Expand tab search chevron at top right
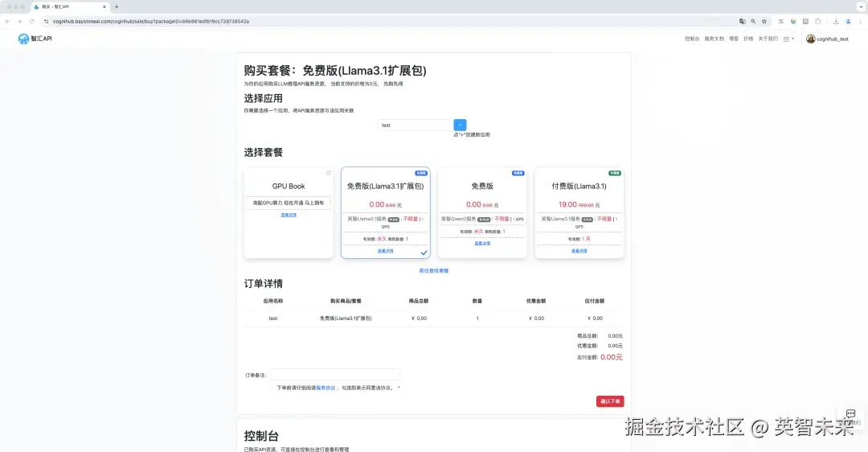This screenshot has width=868, height=452. tap(861, 6)
